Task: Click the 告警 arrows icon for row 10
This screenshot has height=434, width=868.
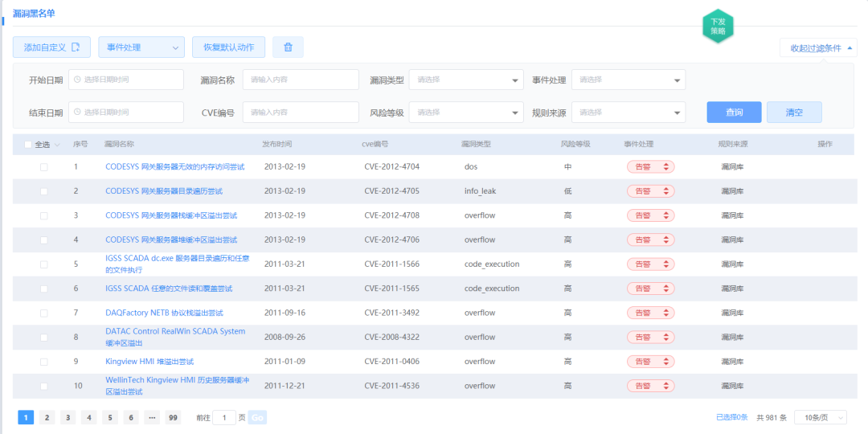Action: click(x=665, y=386)
